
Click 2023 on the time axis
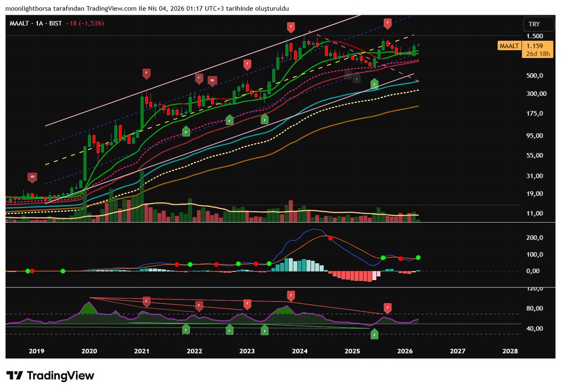coord(247,351)
